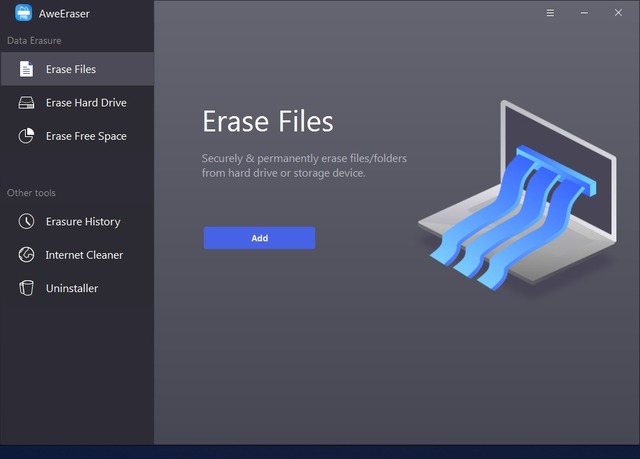Open the Uninstaller text label
The width and height of the screenshot is (640, 459).
[72, 288]
